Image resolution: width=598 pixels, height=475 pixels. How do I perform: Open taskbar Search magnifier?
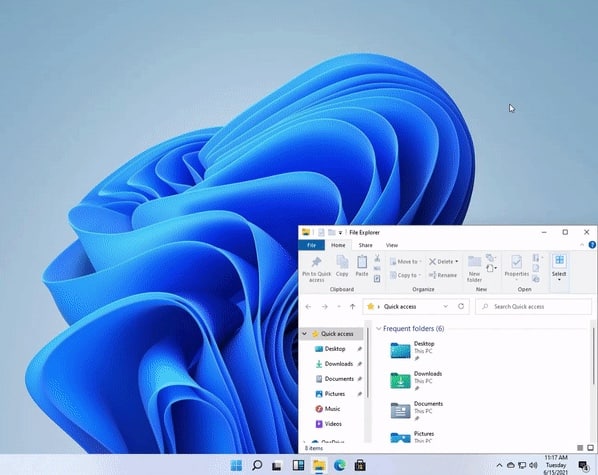tap(257, 465)
